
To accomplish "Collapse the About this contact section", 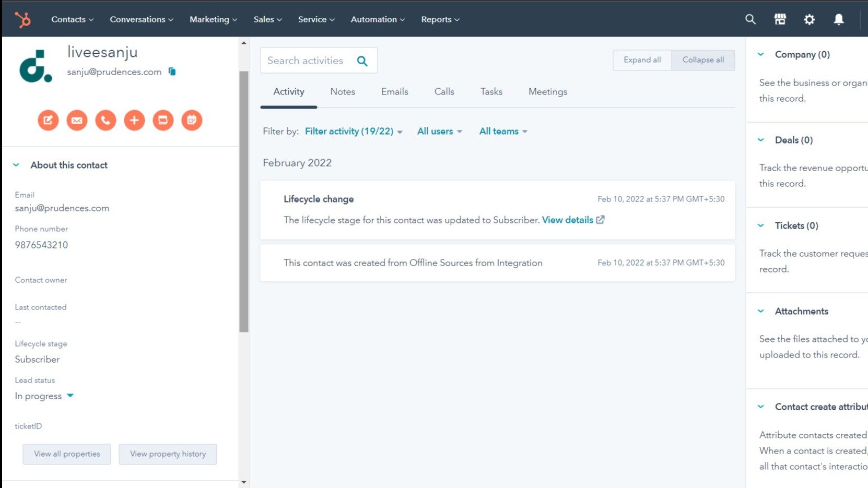I will tap(16, 164).
